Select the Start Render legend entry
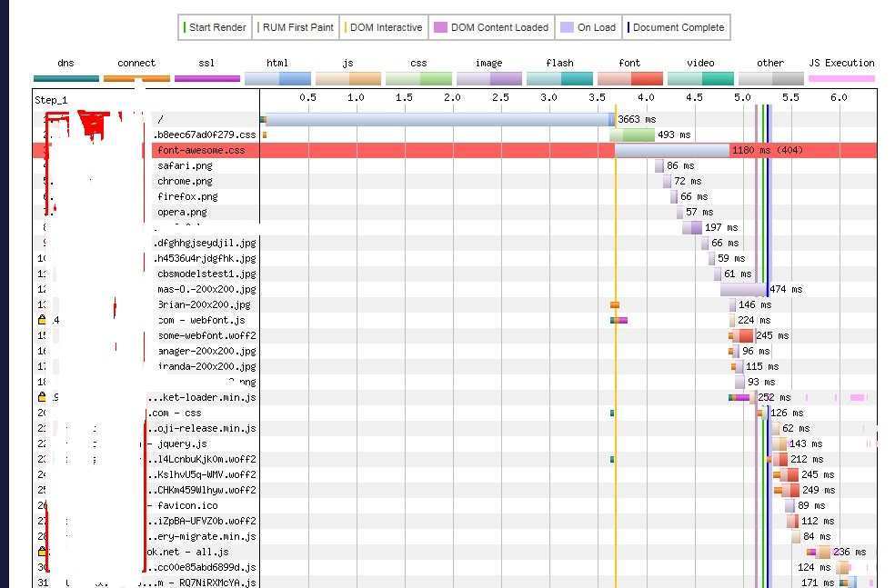This screenshot has width=895, height=588. 215,27
